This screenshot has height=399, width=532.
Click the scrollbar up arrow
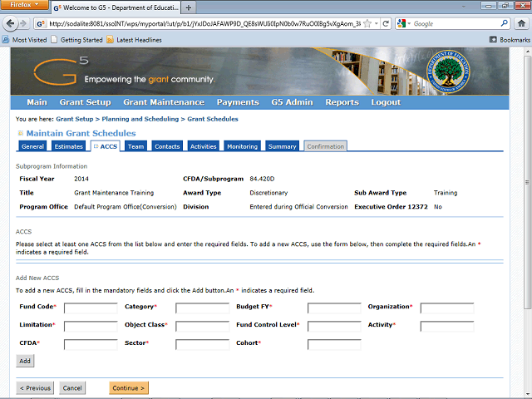click(527, 52)
